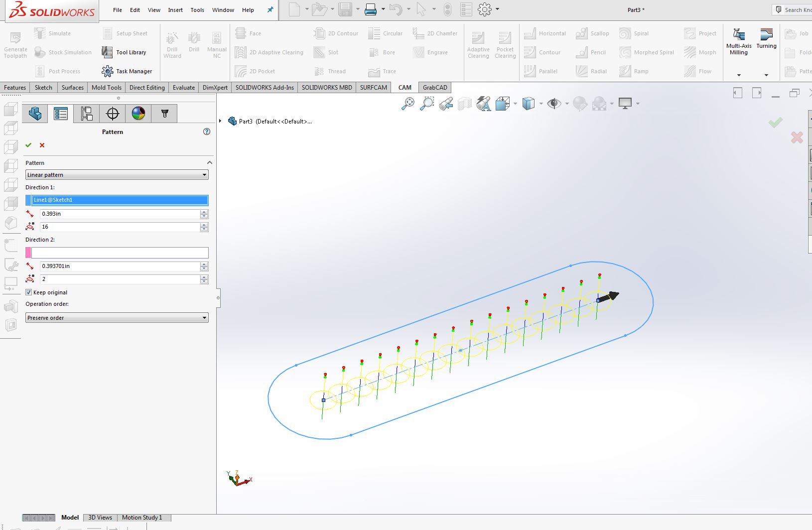Expand the Part3 tree node arrow
This screenshot has width=812, height=530.
220,121
